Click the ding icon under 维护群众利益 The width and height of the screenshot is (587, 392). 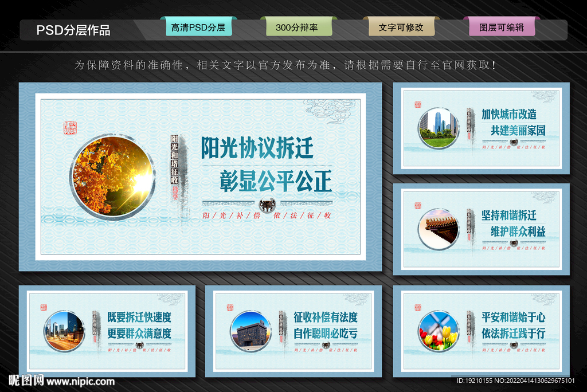click(x=514, y=243)
